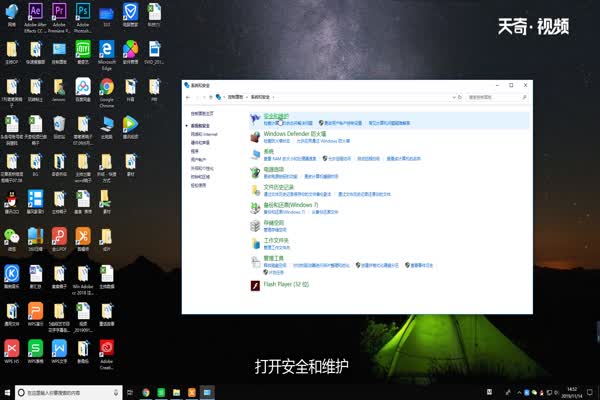Screen dimensions: 600x400
Task: Click the Windows Defender Firewall brick-wall icon
Action: (255, 137)
